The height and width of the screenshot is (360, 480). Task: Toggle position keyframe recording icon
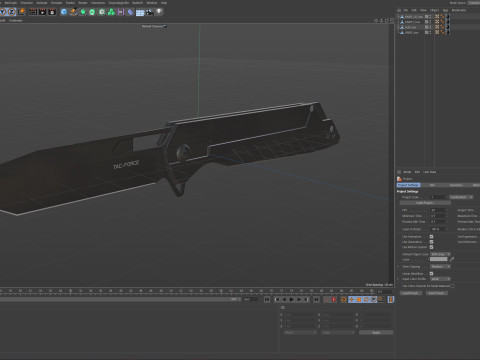(351, 300)
